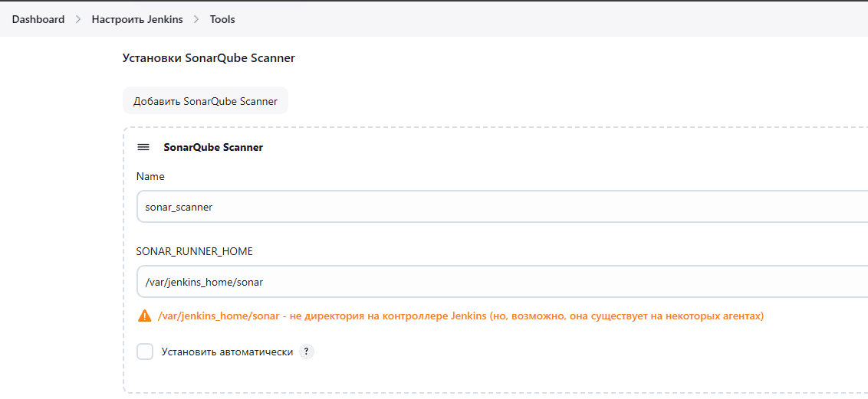Enable the Установить автоматически checkbox
The width and height of the screenshot is (868, 399).
click(x=145, y=352)
